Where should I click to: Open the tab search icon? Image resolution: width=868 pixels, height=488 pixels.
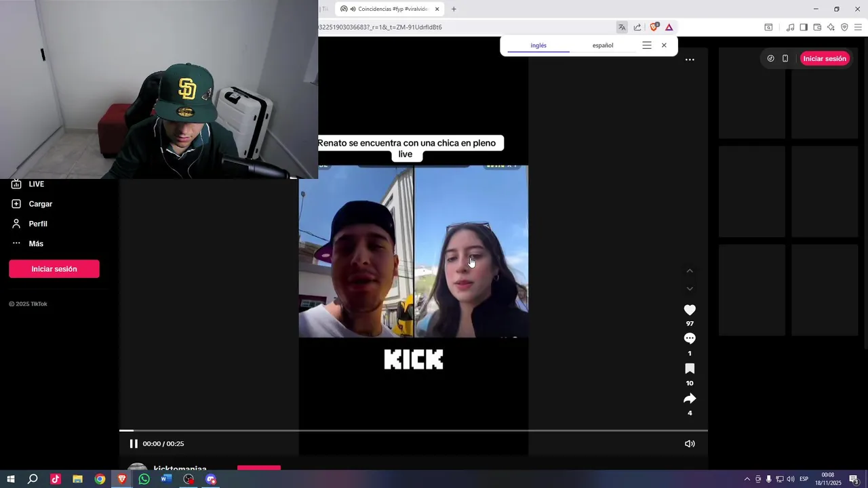pyautogui.click(x=768, y=27)
